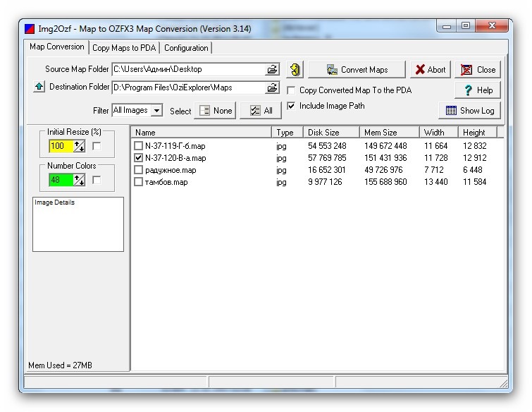Click height value 11 584
This screenshot has height=412, width=532.
pyautogui.click(x=474, y=182)
